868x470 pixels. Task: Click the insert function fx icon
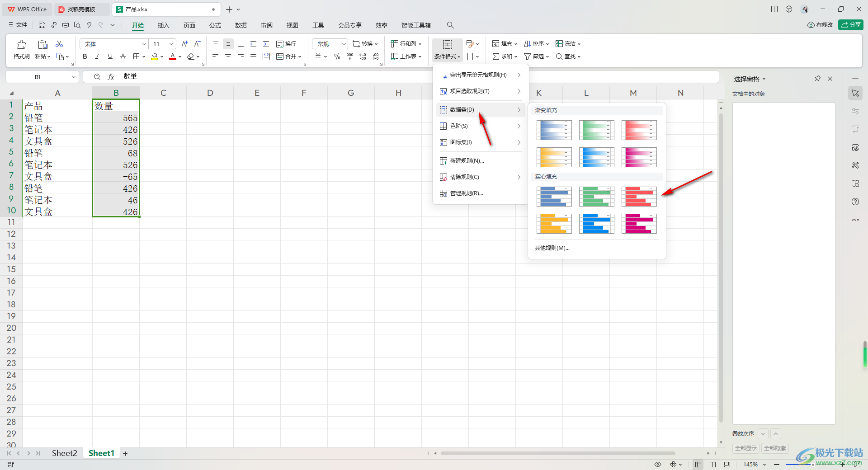tap(111, 77)
